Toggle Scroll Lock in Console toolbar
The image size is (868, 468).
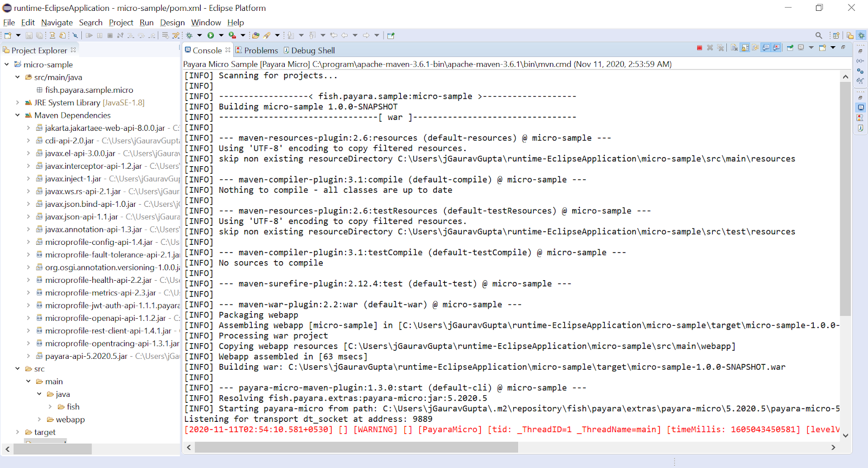tap(745, 48)
